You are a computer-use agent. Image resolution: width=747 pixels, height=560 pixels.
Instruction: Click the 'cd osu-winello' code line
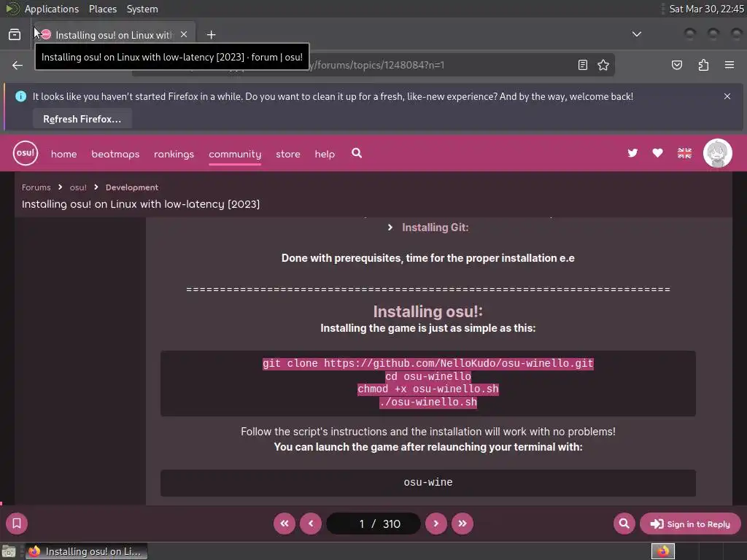tap(427, 376)
